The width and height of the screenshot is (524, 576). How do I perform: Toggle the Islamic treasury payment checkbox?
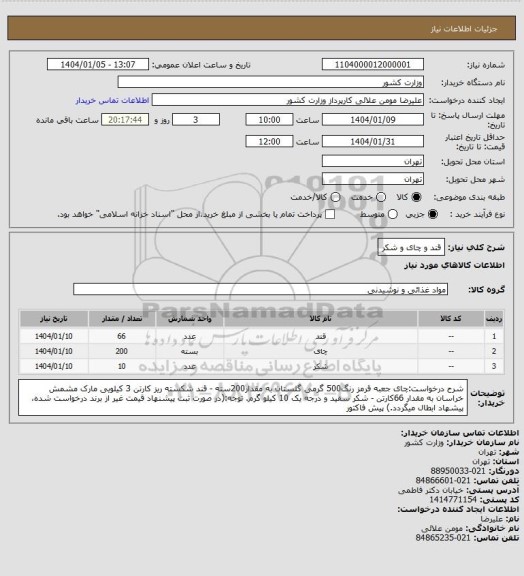(330, 214)
